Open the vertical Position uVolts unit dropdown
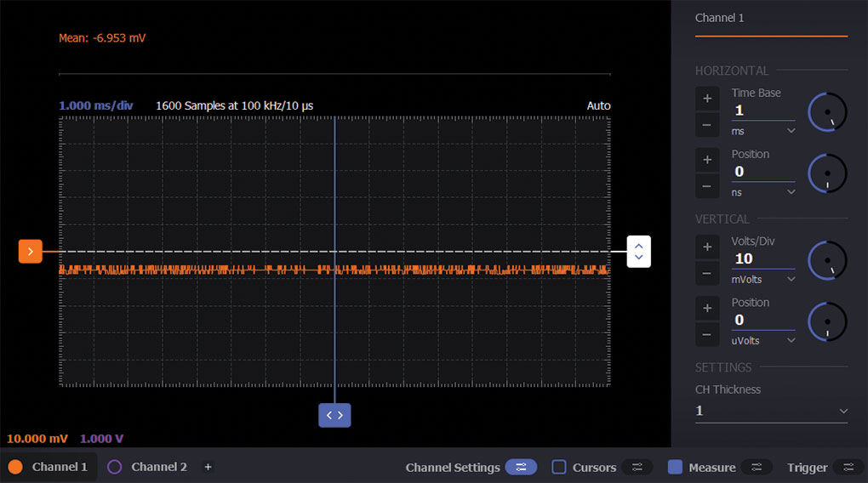Screen dimensions: 868x483 click(x=762, y=341)
